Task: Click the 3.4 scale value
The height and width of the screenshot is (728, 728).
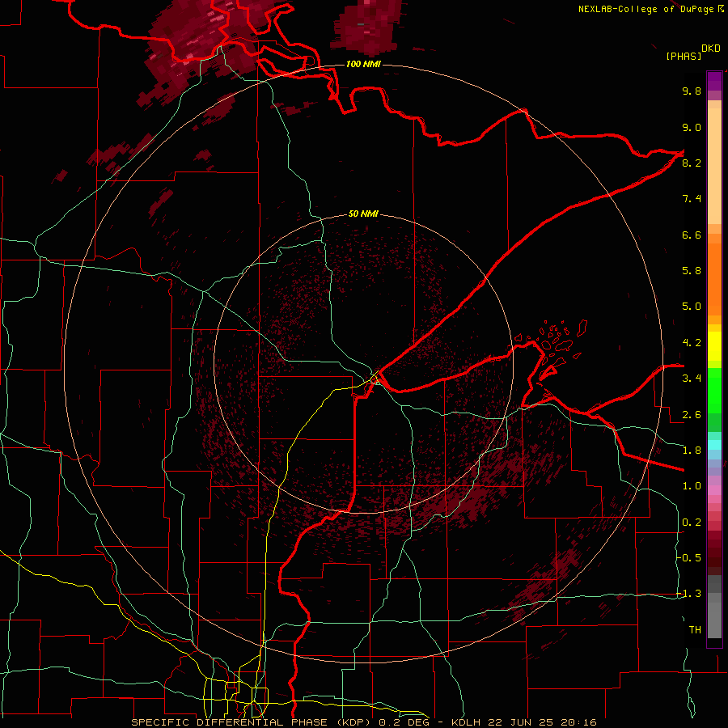Action: tap(692, 379)
